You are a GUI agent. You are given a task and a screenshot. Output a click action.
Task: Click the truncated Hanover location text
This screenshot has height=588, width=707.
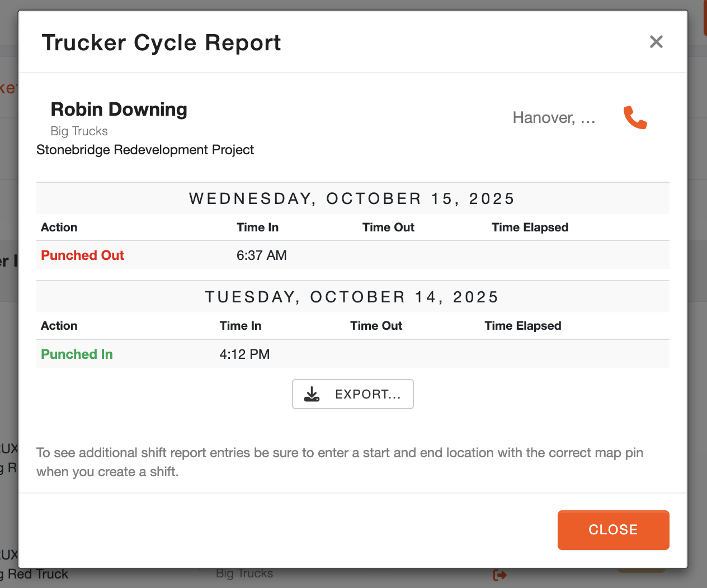(x=554, y=118)
